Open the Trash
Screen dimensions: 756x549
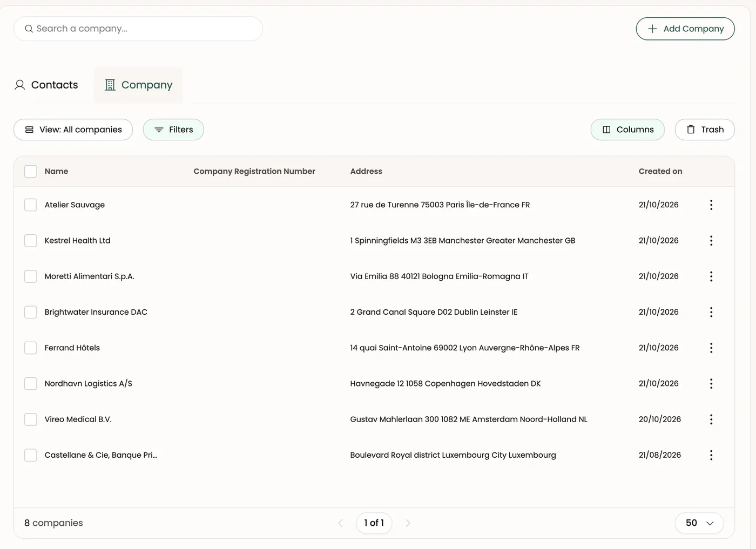(x=705, y=130)
